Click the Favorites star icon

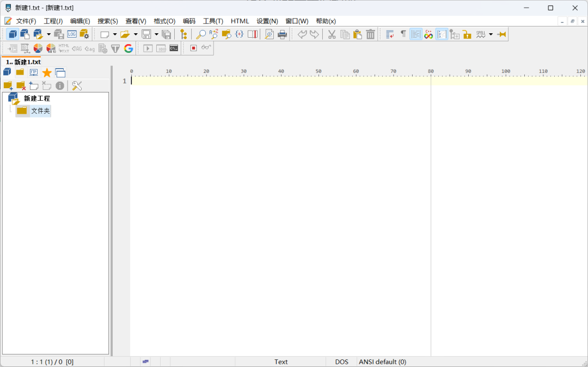(x=47, y=72)
